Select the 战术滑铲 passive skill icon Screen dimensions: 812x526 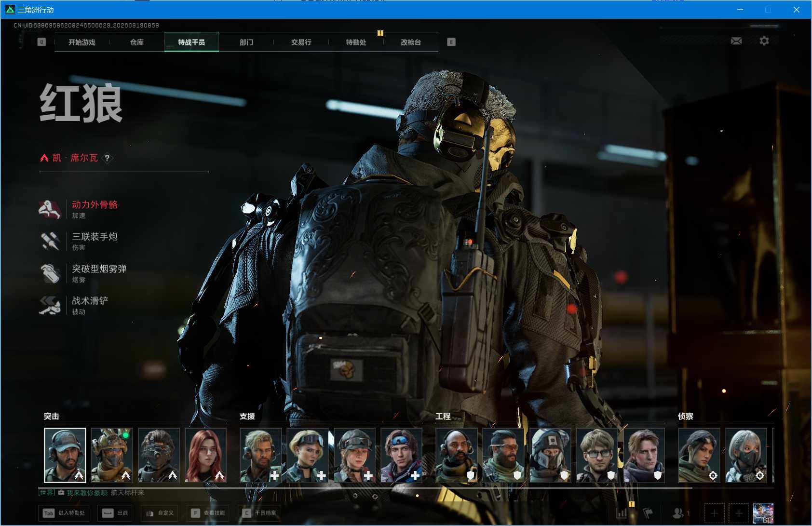click(x=50, y=305)
